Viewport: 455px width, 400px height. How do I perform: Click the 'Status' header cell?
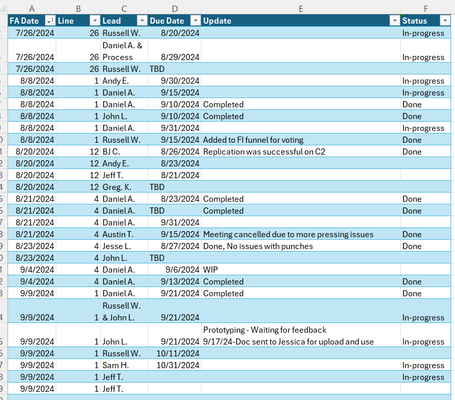coord(426,21)
